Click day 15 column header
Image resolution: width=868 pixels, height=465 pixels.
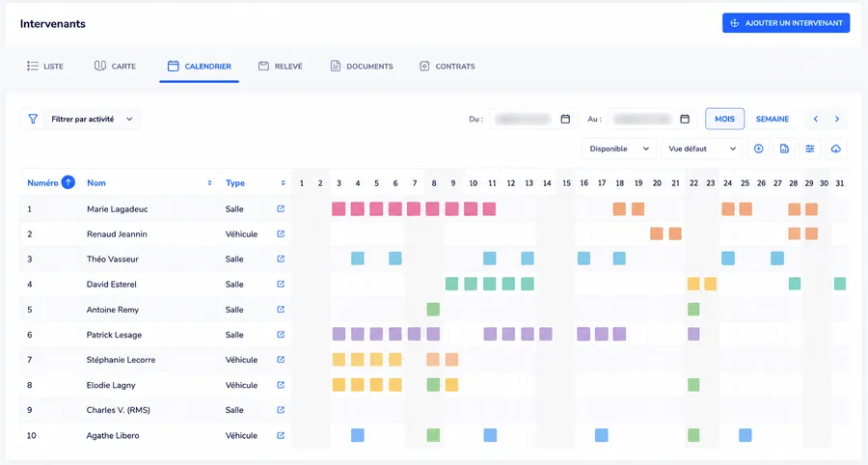(566, 183)
